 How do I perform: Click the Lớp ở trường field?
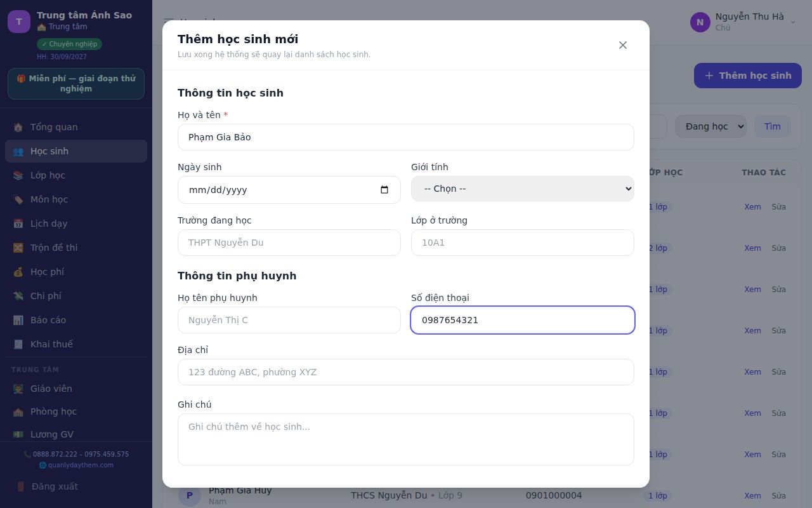523,243
